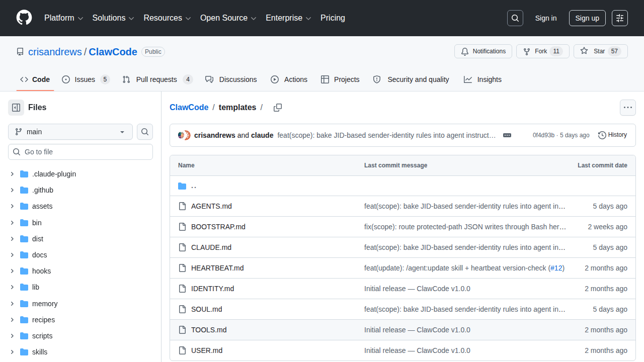The height and width of the screenshot is (362, 644).
Task: Open the Security and quality tab
Action: tap(411, 79)
